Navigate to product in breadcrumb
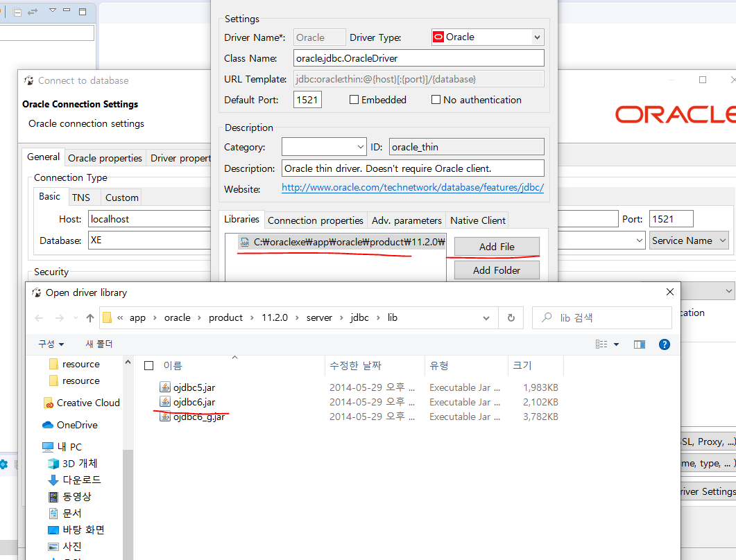 [225, 317]
